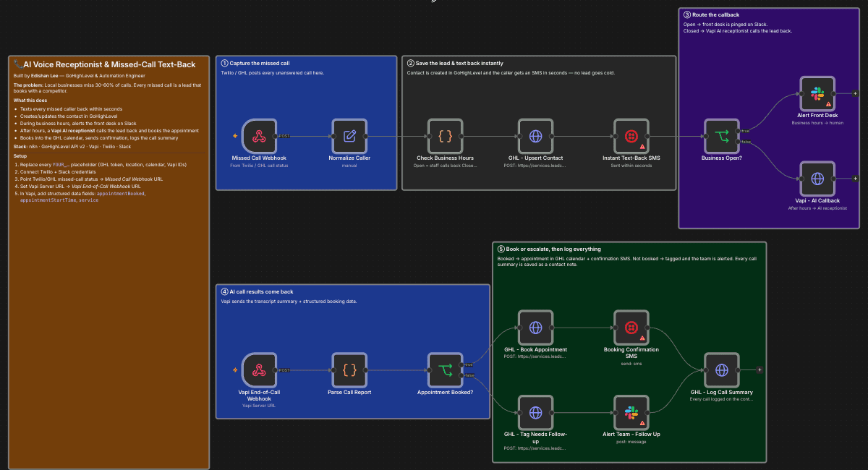Select the Appointment Booked? IF node

point(446,370)
